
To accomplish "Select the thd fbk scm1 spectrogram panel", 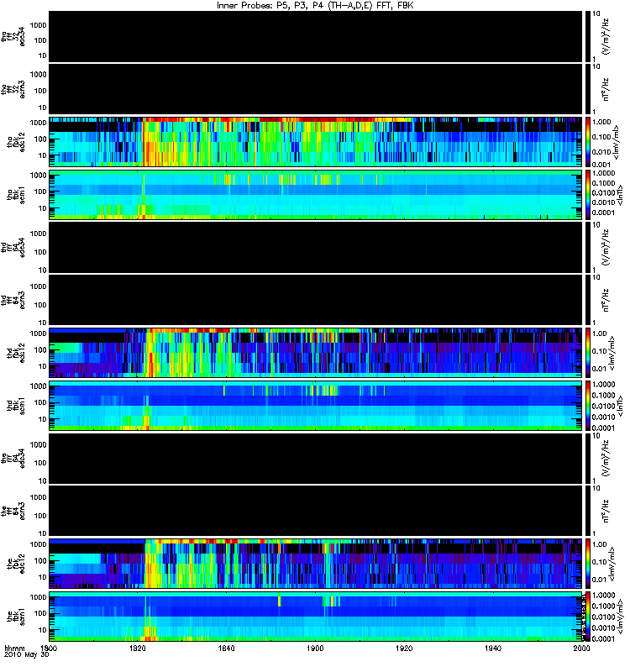I will [316, 406].
